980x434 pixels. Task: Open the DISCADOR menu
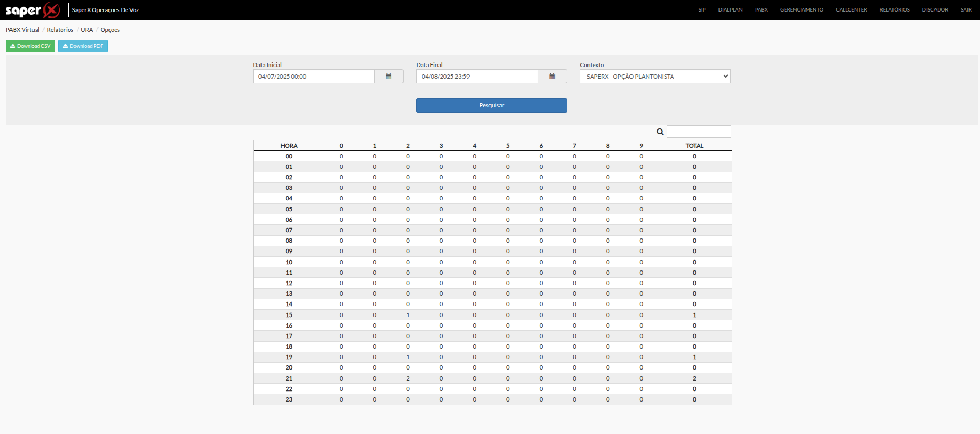pyautogui.click(x=935, y=10)
